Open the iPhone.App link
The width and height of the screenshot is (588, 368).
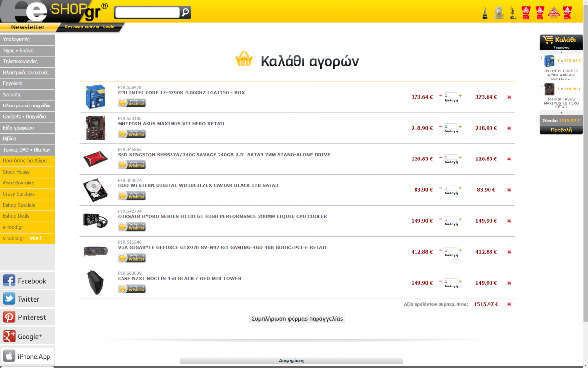[27, 356]
